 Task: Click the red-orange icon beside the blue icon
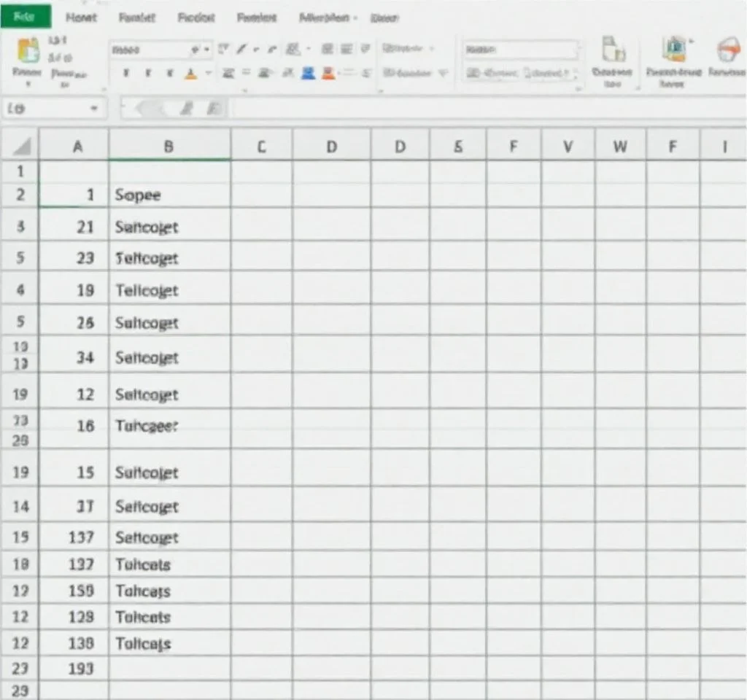[x=328, y=73]
